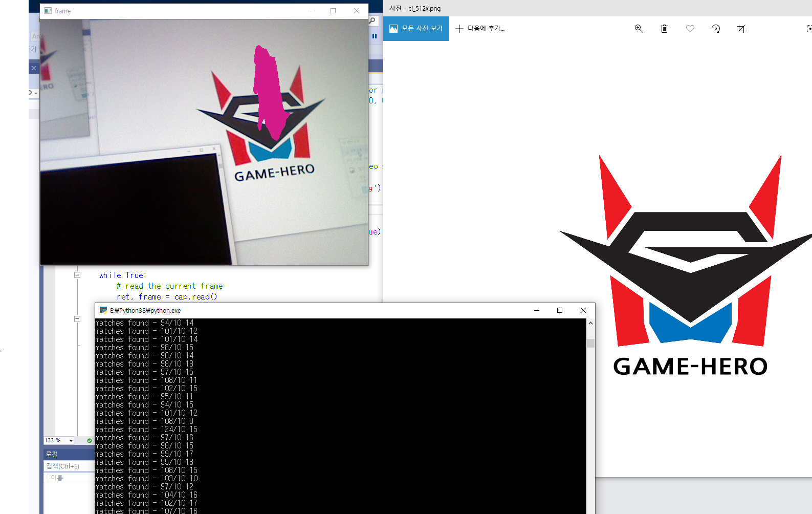812x514 pixels.
Task: Click code line 'ret, frame = cap.read()'
Action: [x=167, y=296]
